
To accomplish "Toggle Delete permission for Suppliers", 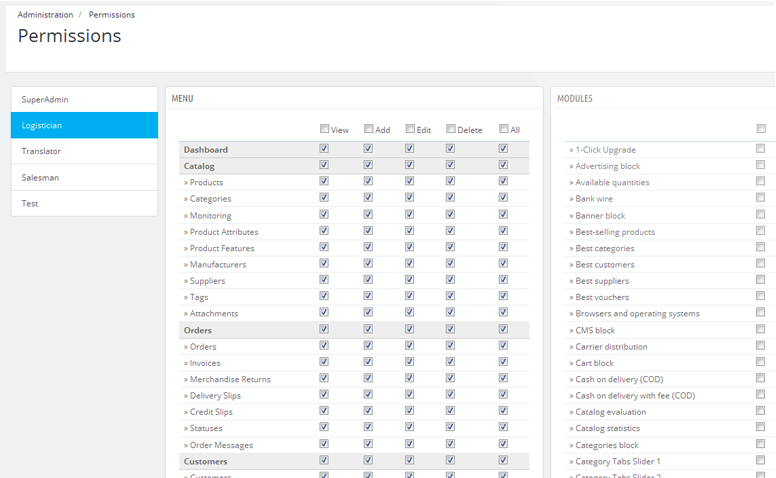I will click(450, 280).
